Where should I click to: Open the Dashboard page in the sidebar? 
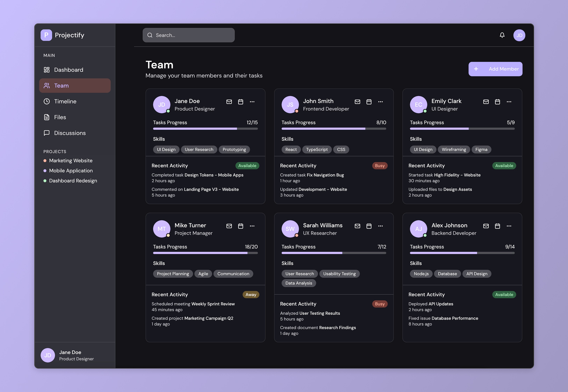(x=68, y=70)
